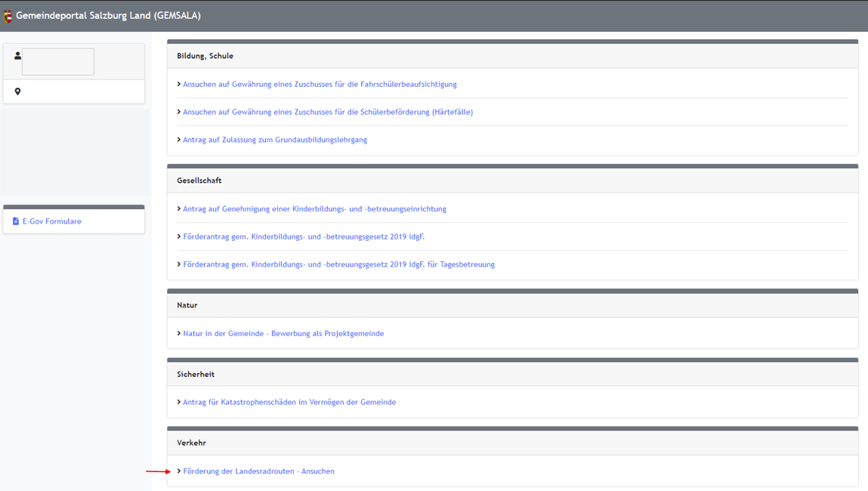This screenshot has width=868, height=491.
Task: Open Antrag auf Zulassung zum Grundausbildungslehrgang
Action: coord(274,140)
